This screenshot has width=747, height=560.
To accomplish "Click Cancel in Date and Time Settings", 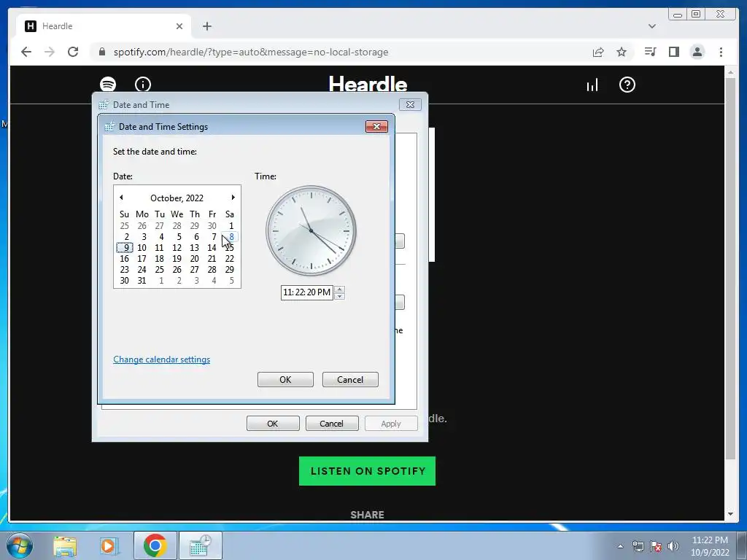I will (x=350, y=379).
